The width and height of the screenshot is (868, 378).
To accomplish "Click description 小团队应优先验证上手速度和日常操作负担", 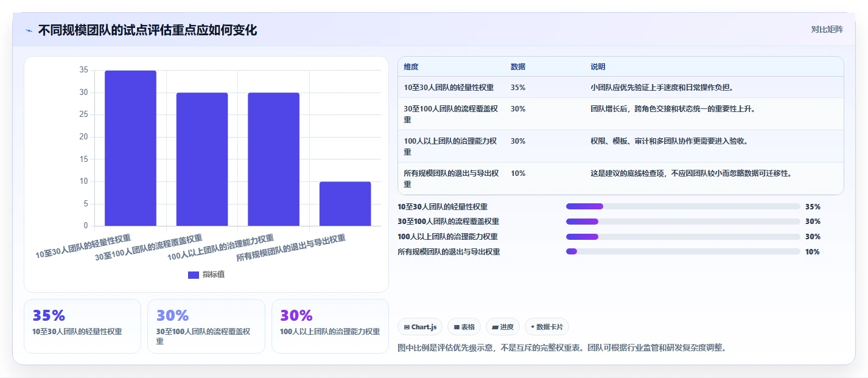I will pyautogui.click(x=662, y=87).
